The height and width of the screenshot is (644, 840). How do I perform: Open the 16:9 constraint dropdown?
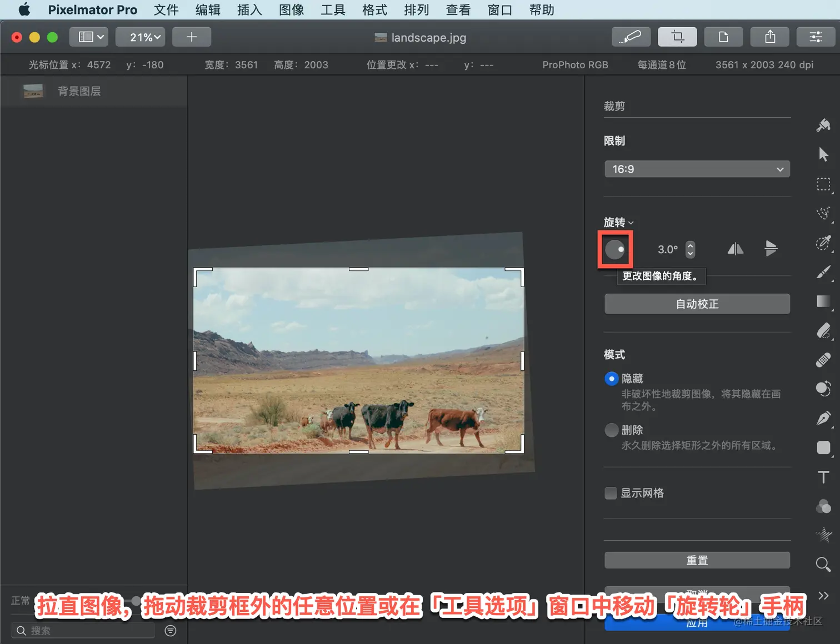pos(697,169)
